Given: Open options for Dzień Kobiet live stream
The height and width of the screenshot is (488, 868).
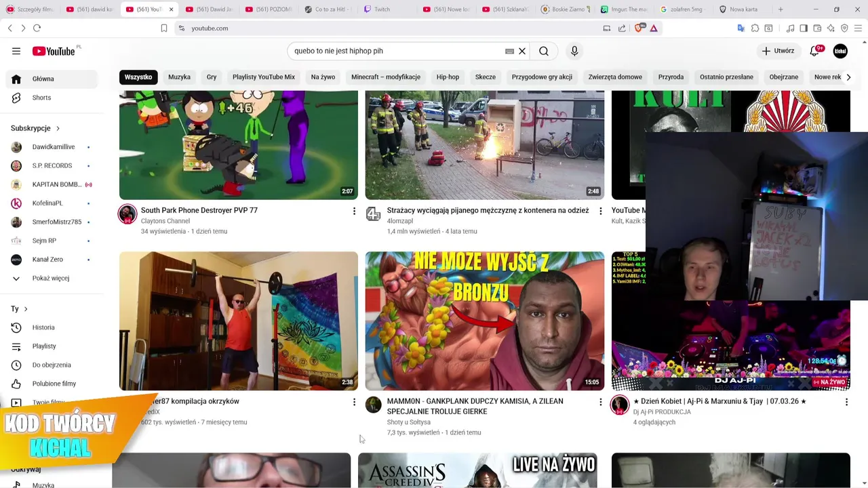Looking at the screenshot, I should pyautogui.click(x=846, y=402).
